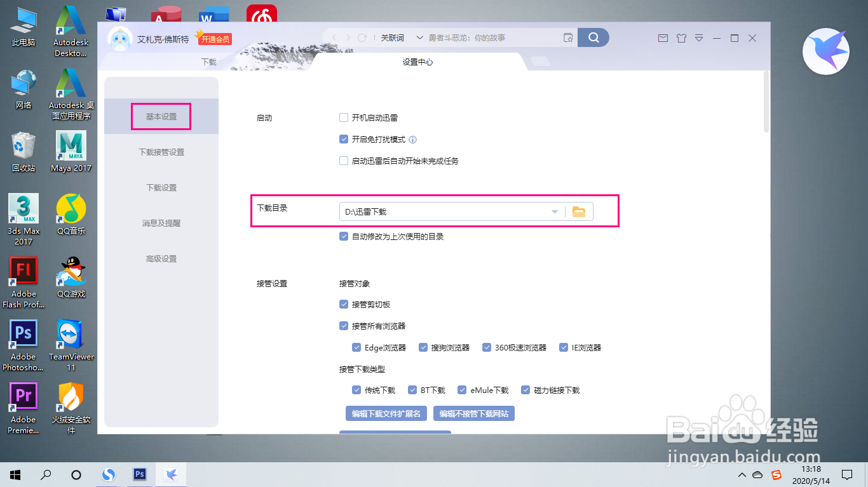Click the 开通会员 badge
868x487 pixels.
[215, 39]
